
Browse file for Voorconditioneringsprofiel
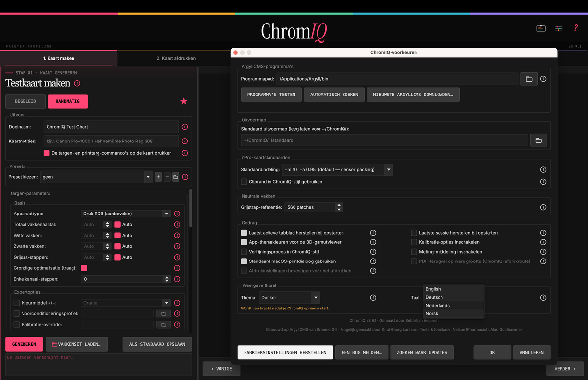tap(163, 313)
